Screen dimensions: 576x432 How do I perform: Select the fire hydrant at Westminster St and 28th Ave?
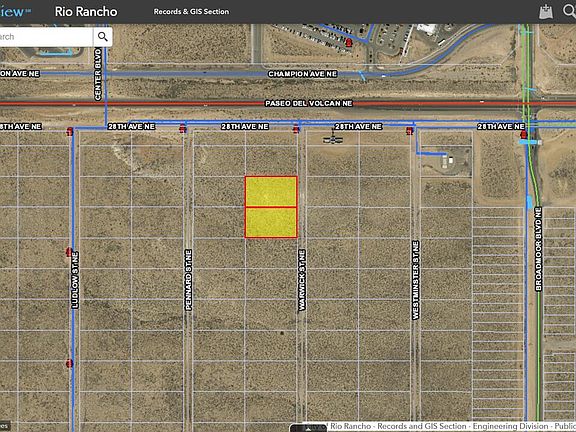[410, 131]
